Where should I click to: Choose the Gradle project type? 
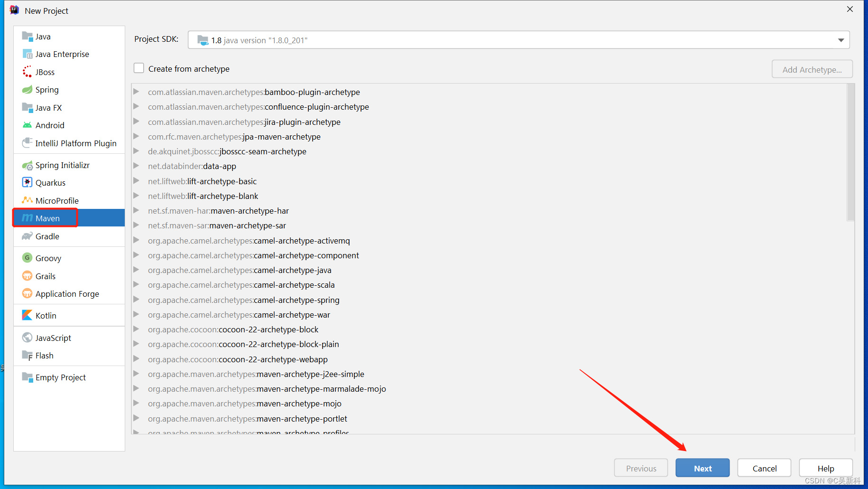[x=69, y=236]
